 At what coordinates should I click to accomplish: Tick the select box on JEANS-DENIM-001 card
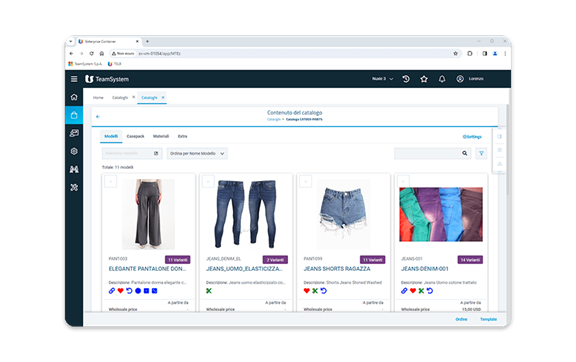click(403, 182)
